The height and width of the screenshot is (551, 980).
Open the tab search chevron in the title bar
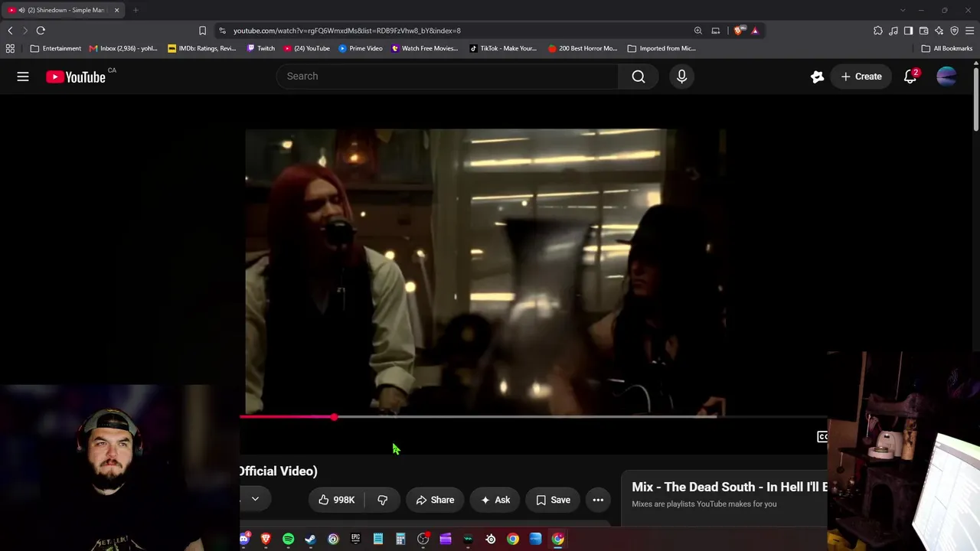903,10
